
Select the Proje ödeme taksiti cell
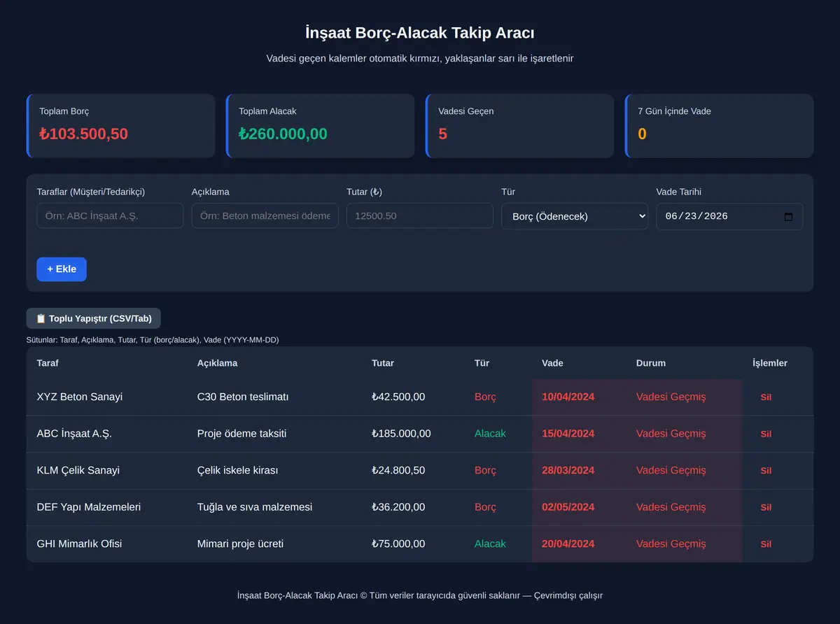[274, 434]
